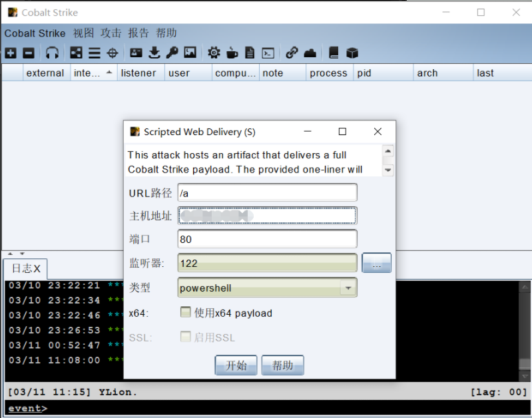Sort by the user column header
The width and height of the screenshot is (532, 418).
click(x=188, y=73)
